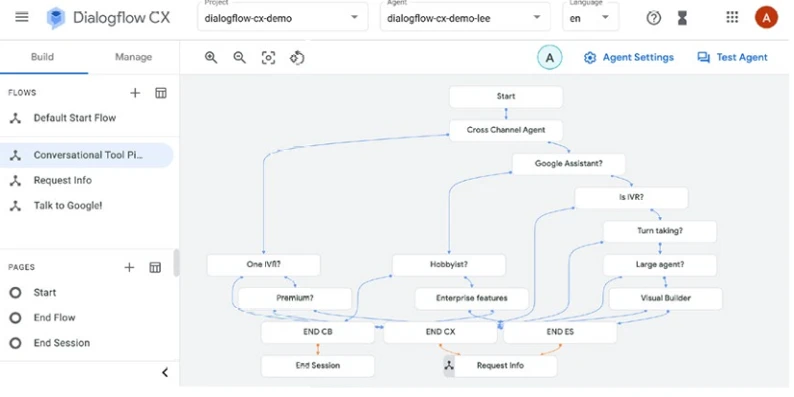Select the Cross Channel Agent node
Image resolution: width=794 pixels, height=397 pixels.
(506, 130)
